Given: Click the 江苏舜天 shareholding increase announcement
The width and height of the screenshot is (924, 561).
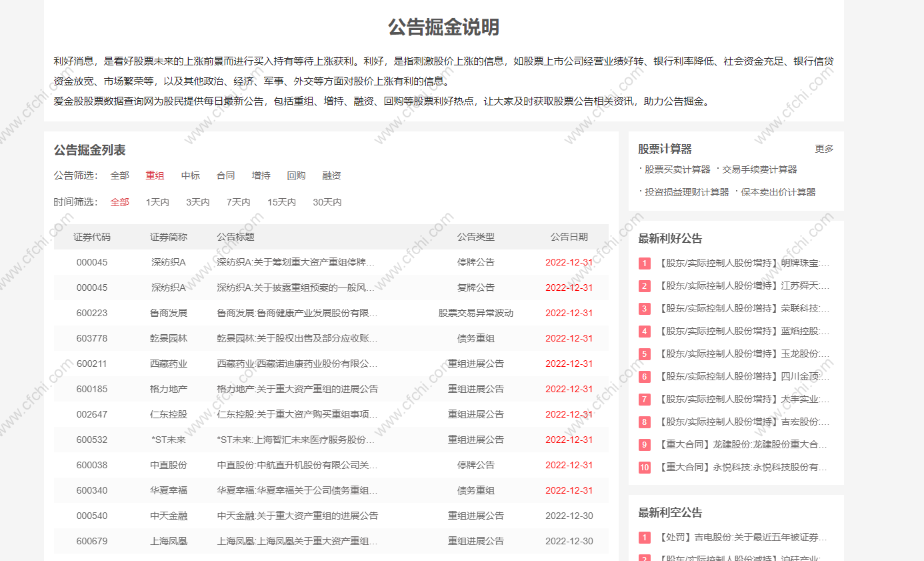Looking at the screenshot, I should [743, 286].
